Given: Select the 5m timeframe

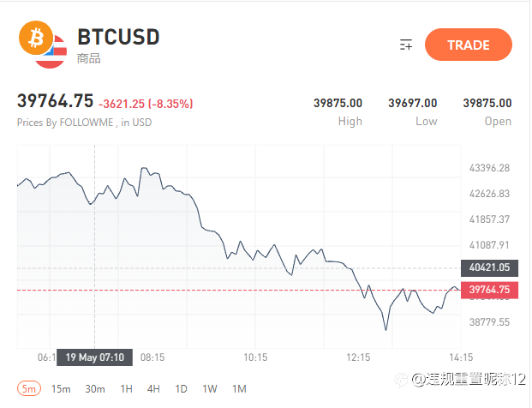Looking at the screenshot, I should (29, 388).
